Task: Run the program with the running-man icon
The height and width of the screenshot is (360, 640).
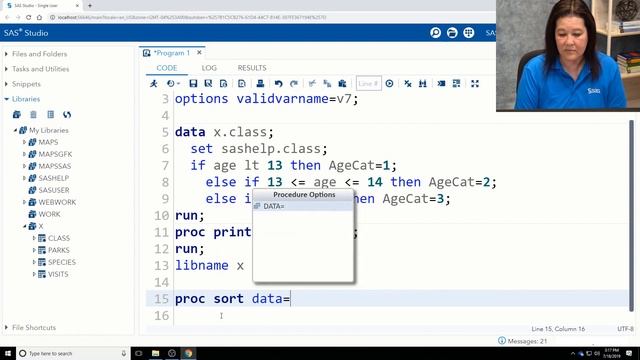Action: (x=154, y=84)
